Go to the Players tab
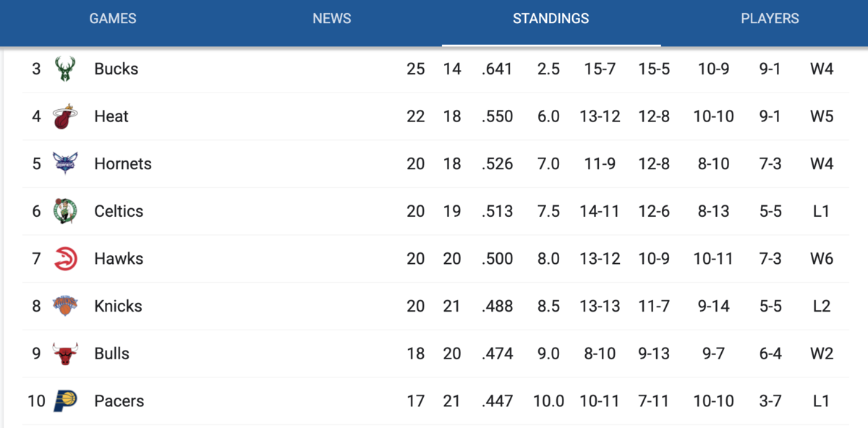This screenshot has width=868, height=428. (770, 19)
